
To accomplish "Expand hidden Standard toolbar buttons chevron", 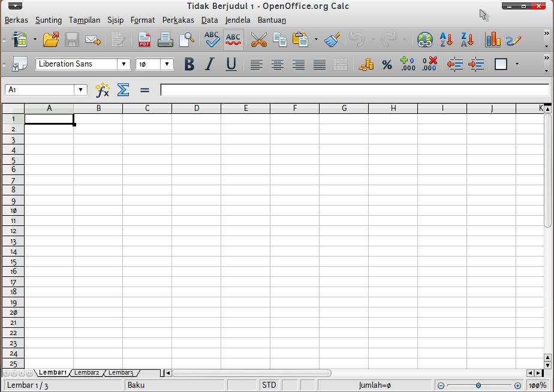I will pos(547,33).
